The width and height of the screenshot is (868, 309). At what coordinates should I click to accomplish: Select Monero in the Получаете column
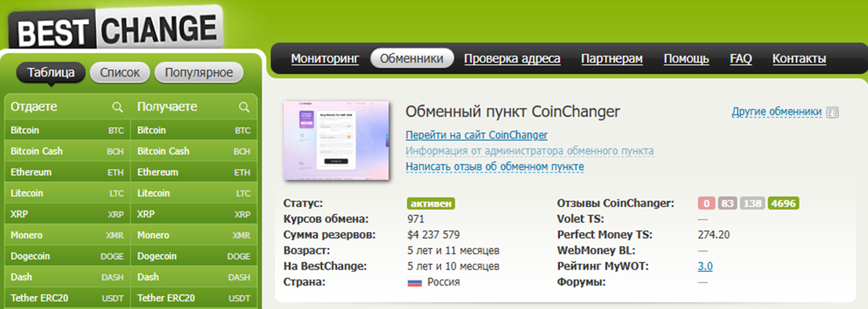pos(194,235)
